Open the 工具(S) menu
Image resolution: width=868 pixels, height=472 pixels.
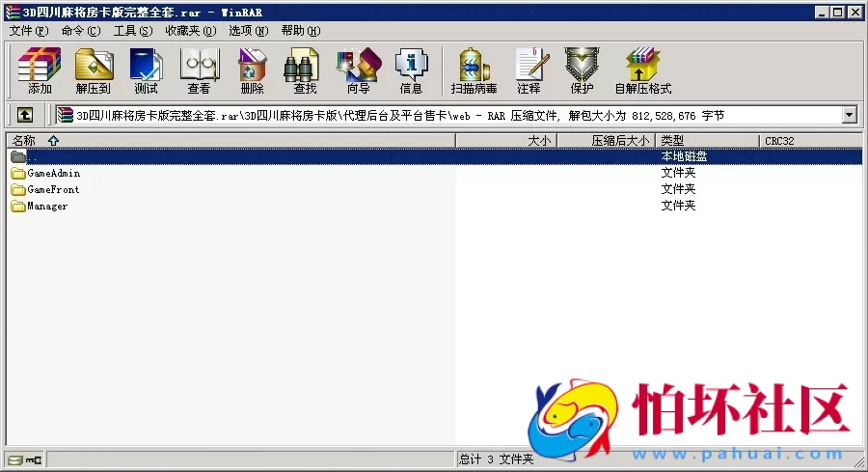click(133, 31)
